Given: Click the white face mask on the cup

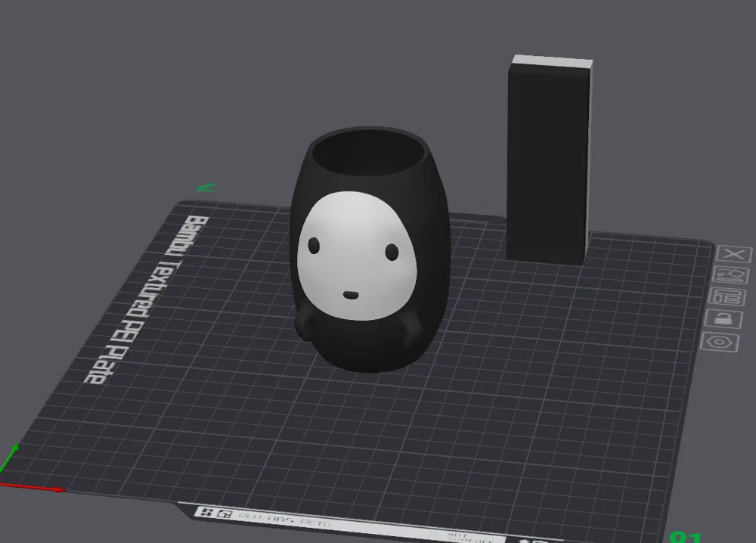Looking at the screenshot, I should 358,255.
